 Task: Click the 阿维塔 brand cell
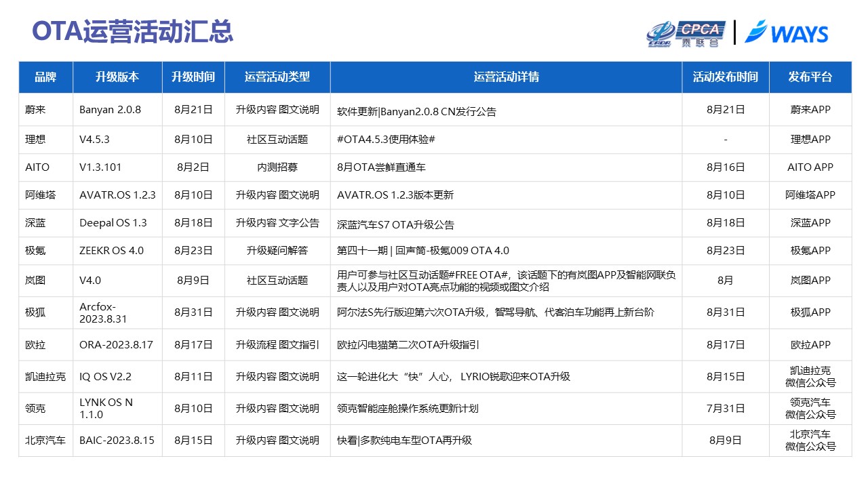pyautogui.click(x=45, y=195)
